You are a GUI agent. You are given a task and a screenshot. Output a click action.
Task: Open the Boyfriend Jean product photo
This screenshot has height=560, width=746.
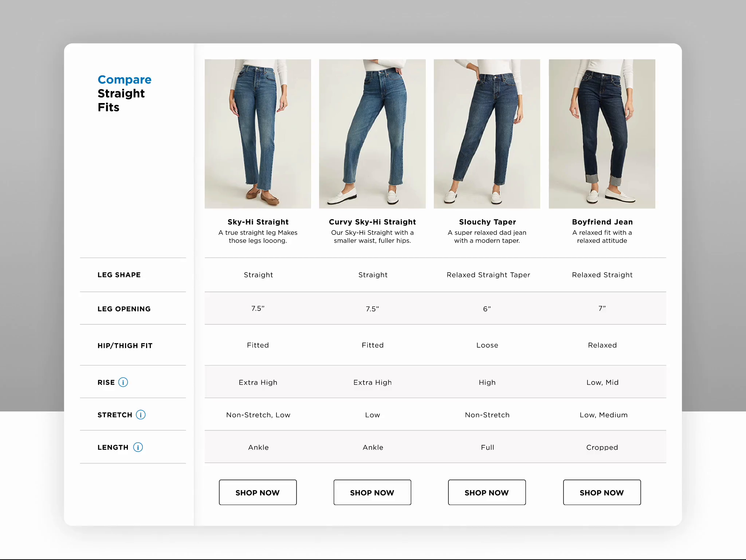[x=601, y=134]
